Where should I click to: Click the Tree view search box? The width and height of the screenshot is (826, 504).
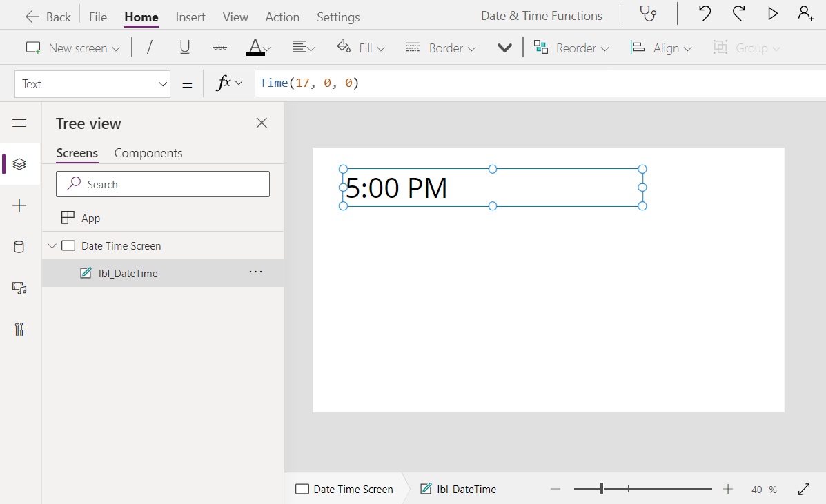tap(162, 184)
